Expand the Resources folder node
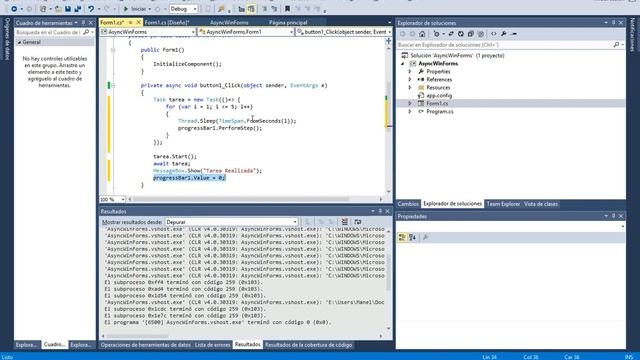Image resolution: width=640 pixels, height=360 pixels. (410, 87)
